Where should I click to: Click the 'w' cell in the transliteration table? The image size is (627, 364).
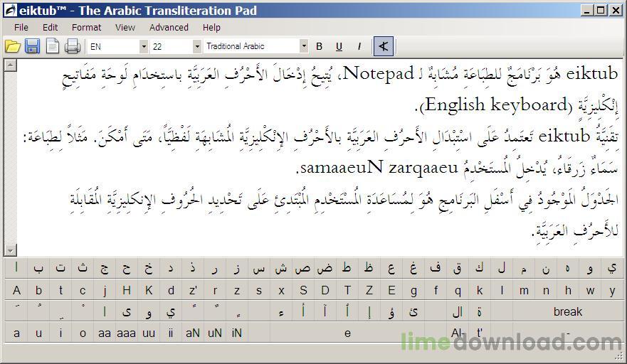click(x=590, y=290)
